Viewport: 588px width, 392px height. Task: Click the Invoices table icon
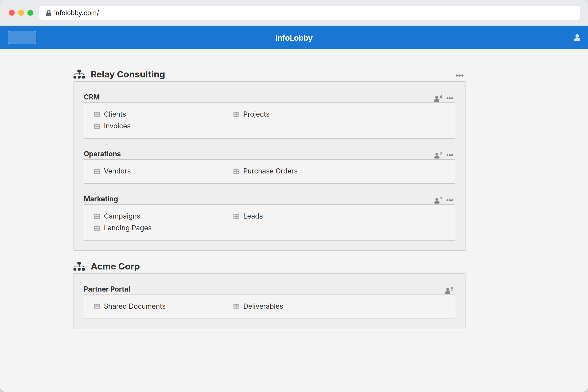click(97, 126)
